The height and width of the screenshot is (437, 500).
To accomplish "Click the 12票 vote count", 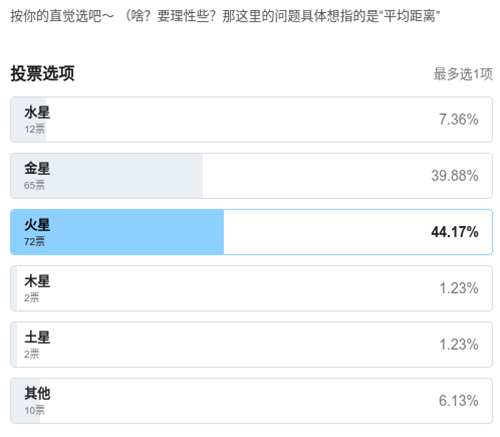I will coord(34,129).
